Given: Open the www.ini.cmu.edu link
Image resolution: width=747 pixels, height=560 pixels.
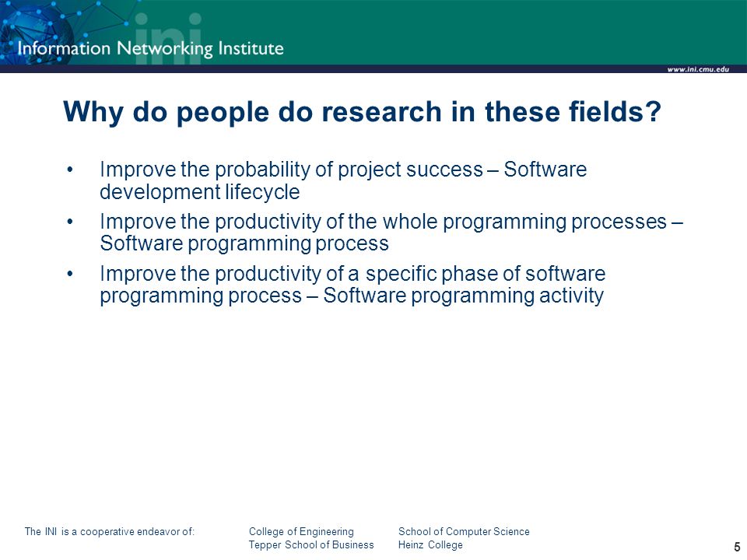Looking at the screenshot, I should 698,69.
